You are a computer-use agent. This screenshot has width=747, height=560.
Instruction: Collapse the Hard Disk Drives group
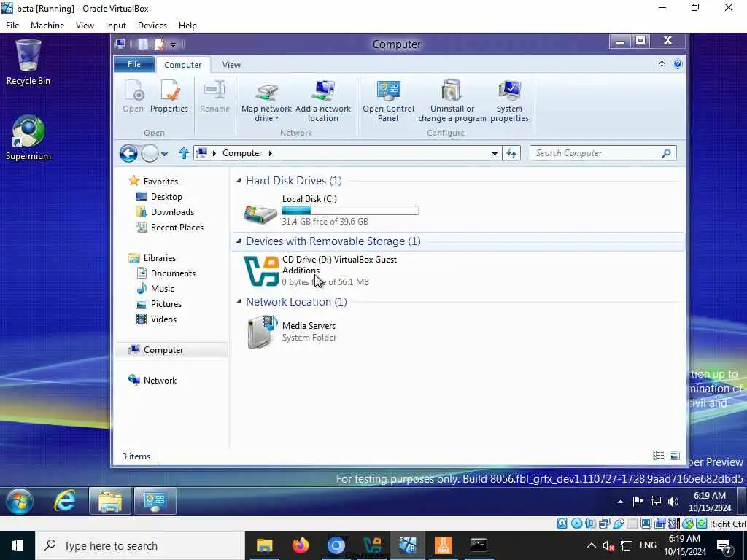(x=239, y=180)
